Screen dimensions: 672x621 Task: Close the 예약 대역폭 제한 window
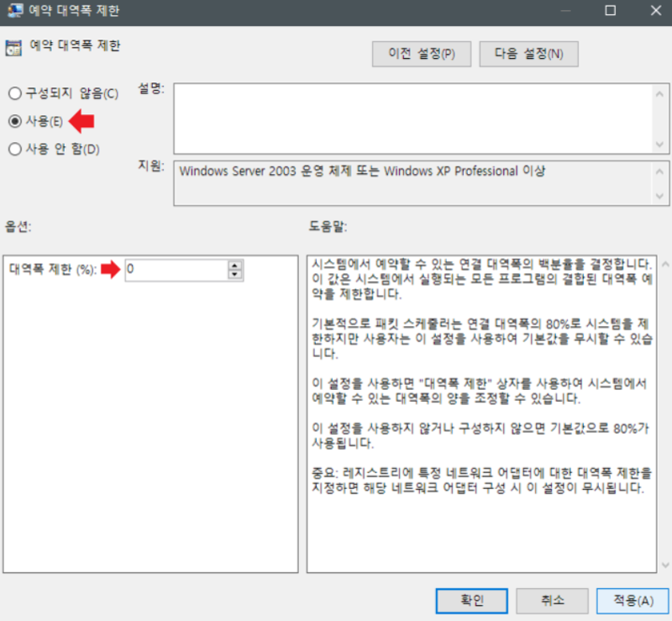point(656,10)
